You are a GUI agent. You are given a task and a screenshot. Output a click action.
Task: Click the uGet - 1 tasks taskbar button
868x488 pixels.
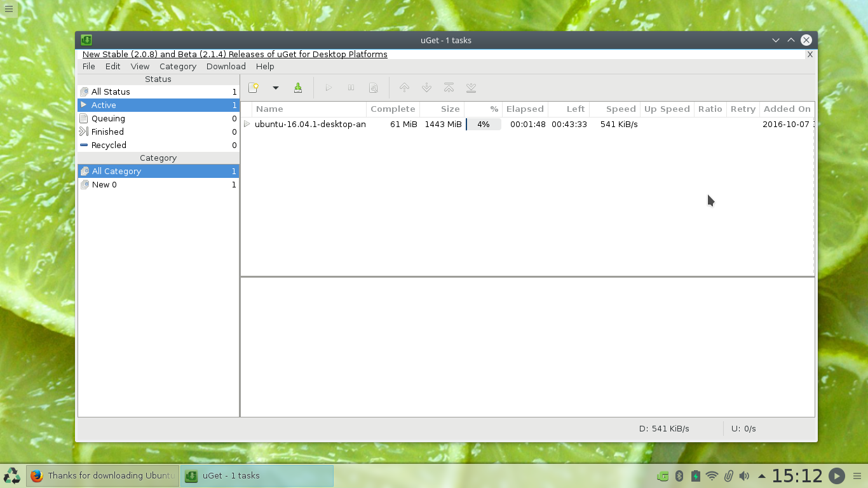pyautogui.click(x=257, y=475)
